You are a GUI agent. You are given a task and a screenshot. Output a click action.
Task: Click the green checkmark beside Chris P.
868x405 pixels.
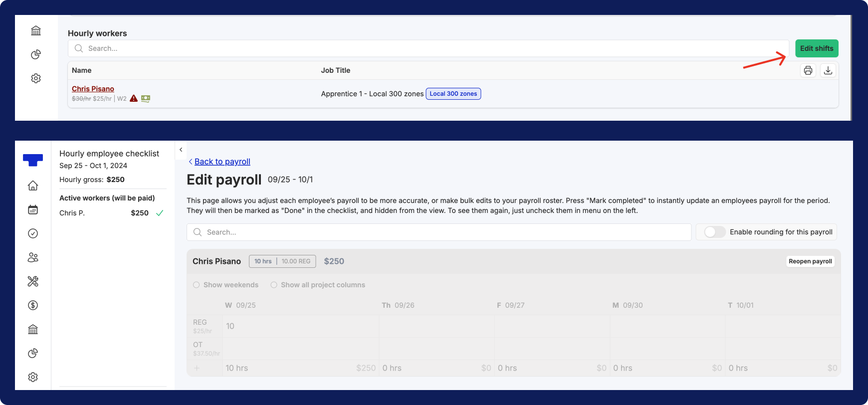coord(160,213)
